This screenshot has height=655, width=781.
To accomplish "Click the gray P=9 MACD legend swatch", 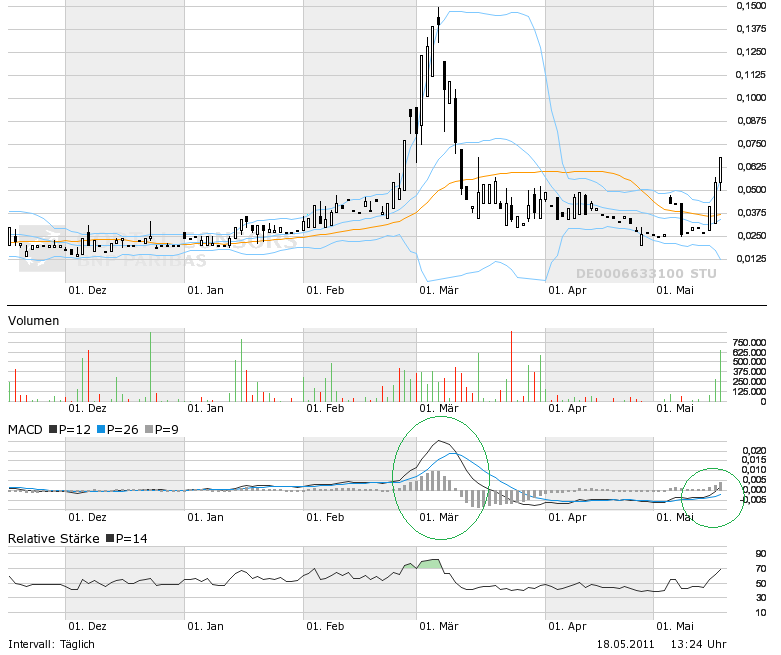I will [x=149, y=429].
